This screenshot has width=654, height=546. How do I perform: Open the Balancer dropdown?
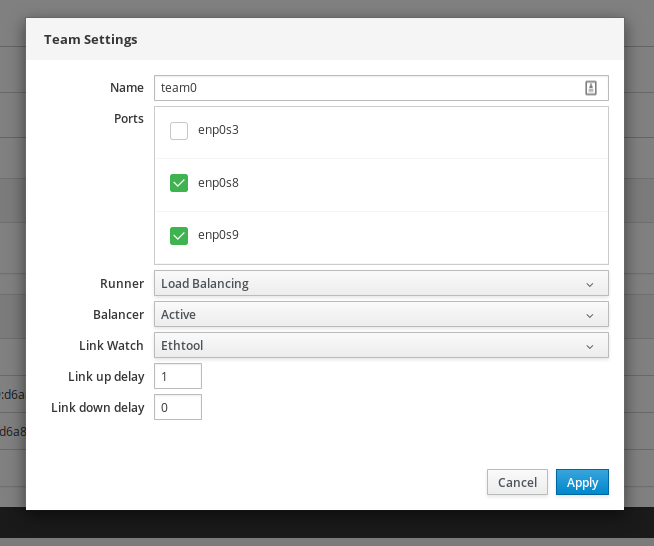tap(381, 314)
